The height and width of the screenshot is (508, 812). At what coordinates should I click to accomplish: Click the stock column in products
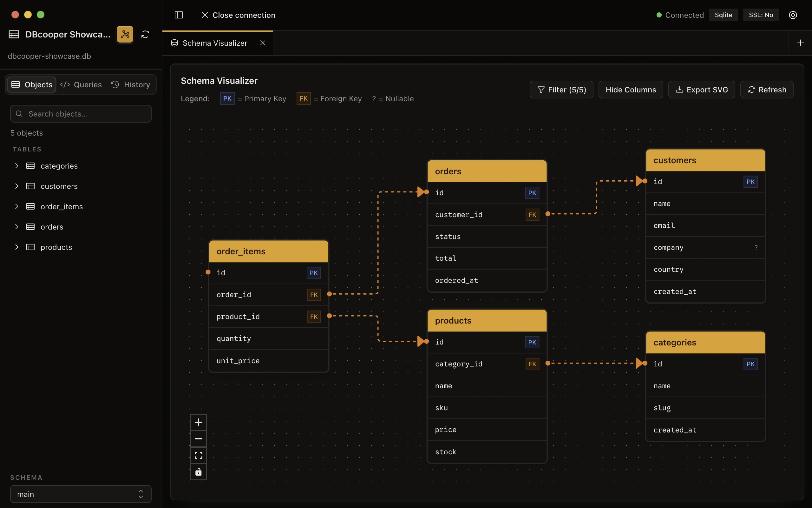pos(487,451)
